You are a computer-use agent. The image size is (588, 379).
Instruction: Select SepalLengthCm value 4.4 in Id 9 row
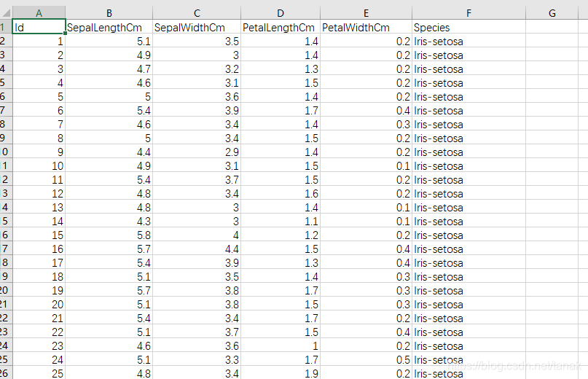pyautogui.click(x=109, y=152)
